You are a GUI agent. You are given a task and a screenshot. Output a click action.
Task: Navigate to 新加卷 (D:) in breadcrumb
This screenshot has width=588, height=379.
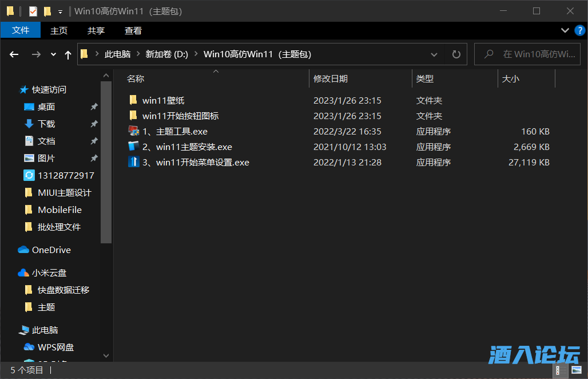point(166,54)
